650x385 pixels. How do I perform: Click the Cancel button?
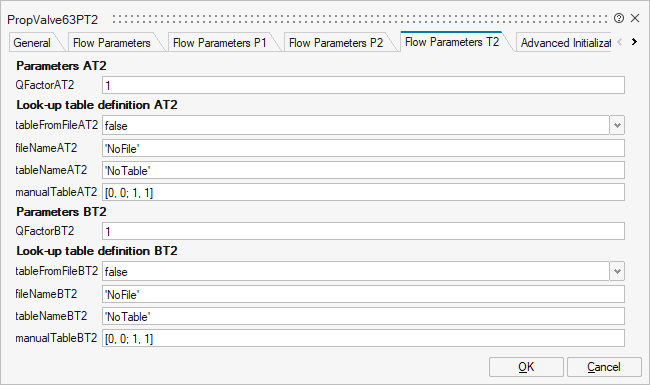pos(604,367)
